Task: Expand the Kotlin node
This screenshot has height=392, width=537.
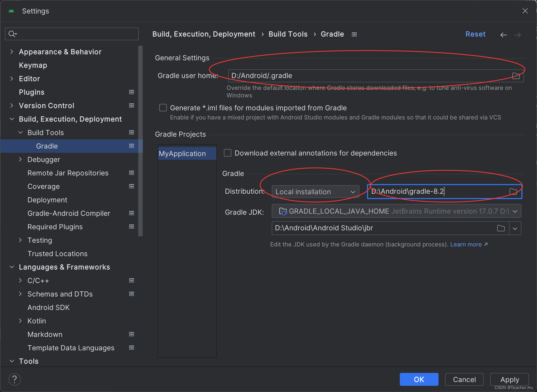Action: pyautogui.click(x=20, y=321)
